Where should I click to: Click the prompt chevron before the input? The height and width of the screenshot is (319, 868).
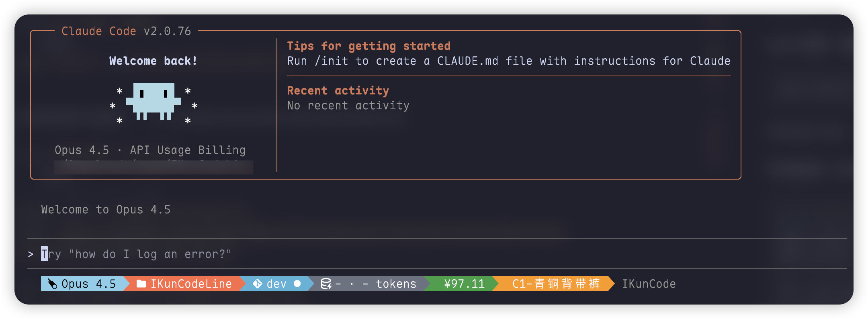[x=31, y=254]
